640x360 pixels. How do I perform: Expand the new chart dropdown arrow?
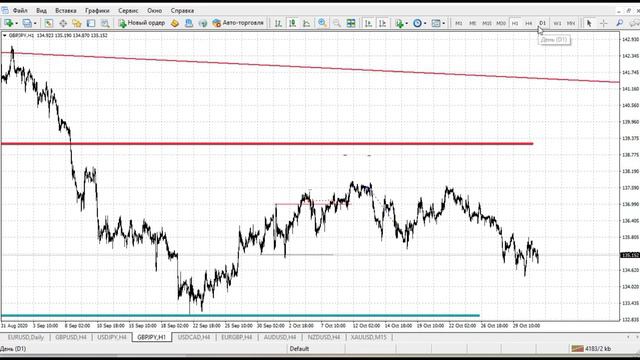coord(17,23)
